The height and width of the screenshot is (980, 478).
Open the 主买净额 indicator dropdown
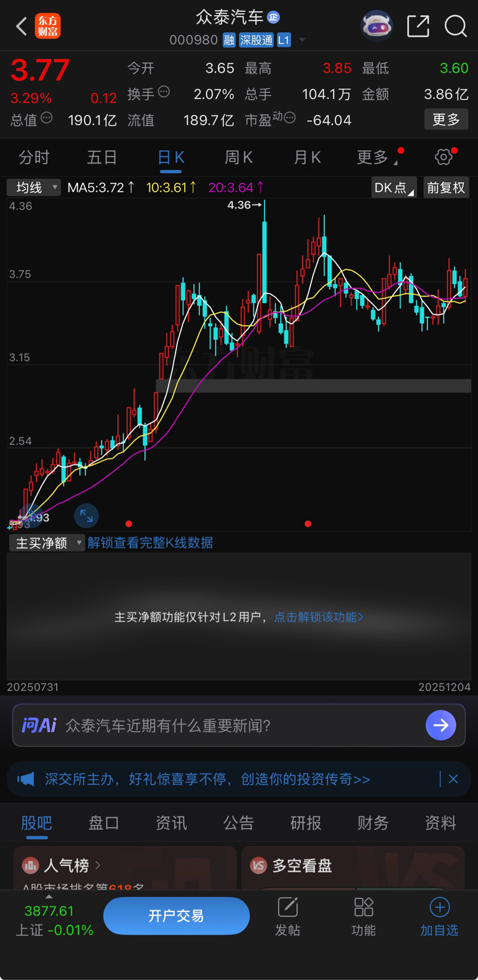coord(47,543)
